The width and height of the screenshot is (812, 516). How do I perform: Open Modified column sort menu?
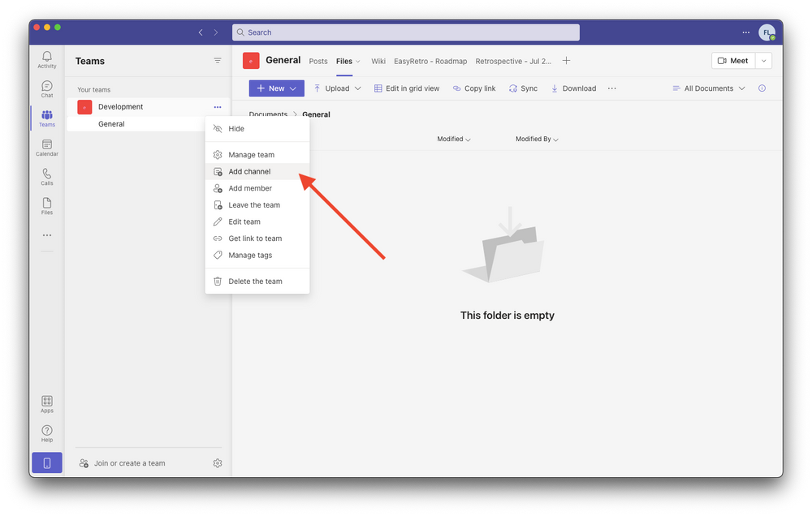click(x=454, y=140)
